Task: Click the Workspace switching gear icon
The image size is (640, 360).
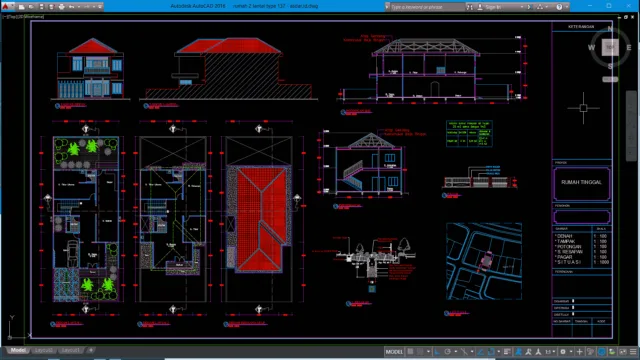Action: coord(563,351)
